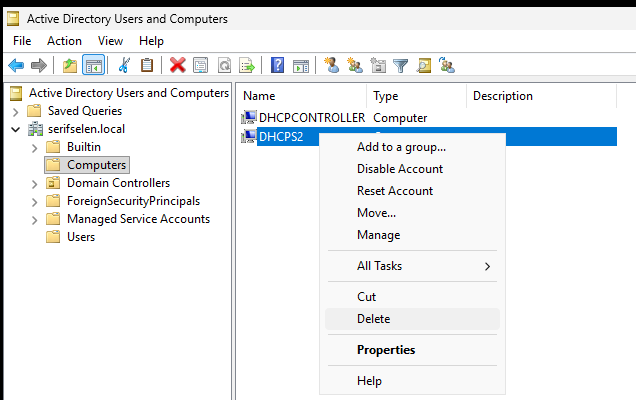Collapse the serifselen.local domain node
636x400 pixels.
coord(16,130)
